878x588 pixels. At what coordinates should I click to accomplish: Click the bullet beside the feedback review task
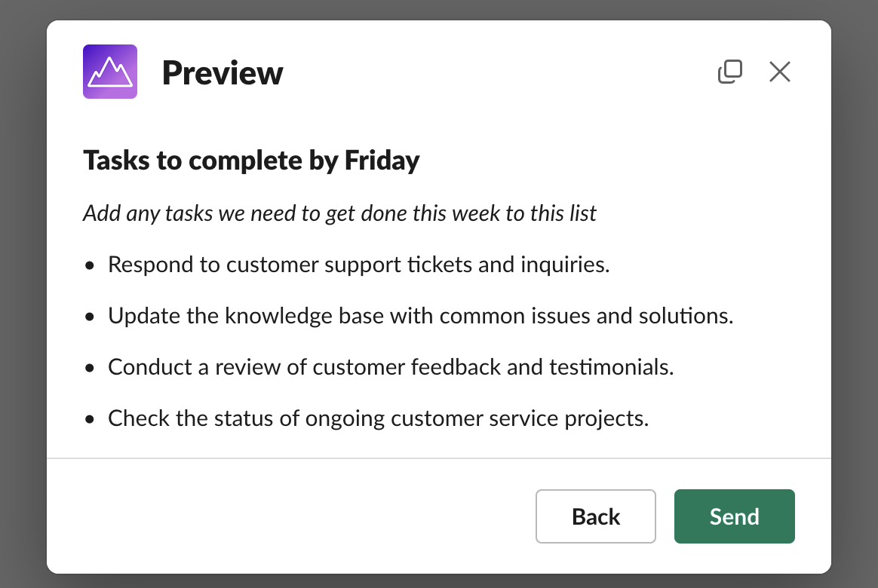click(x=91, y=367)
